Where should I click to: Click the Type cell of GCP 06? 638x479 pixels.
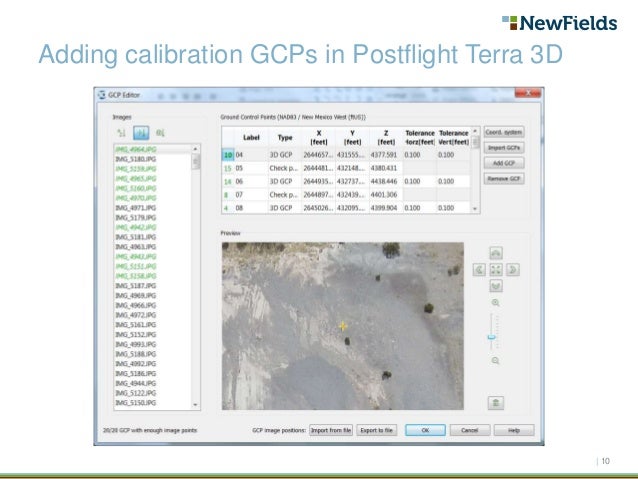[x=285, y=182]
